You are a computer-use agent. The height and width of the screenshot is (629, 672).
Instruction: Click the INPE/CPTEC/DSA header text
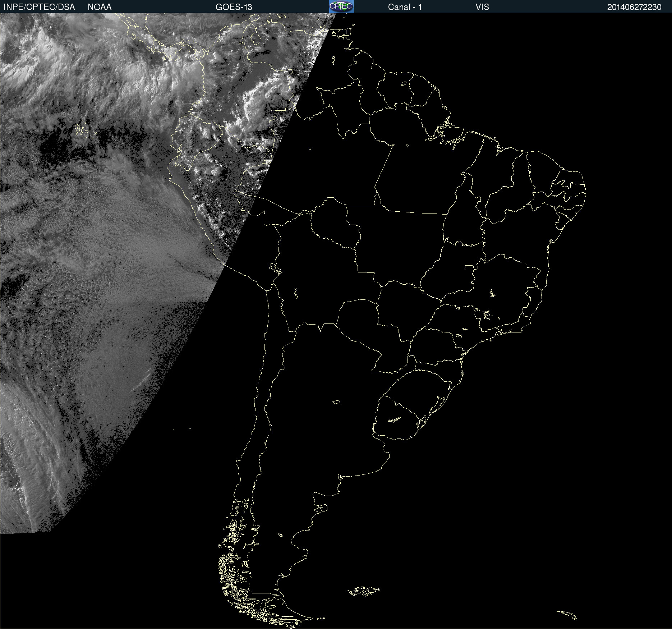[39, 7]
